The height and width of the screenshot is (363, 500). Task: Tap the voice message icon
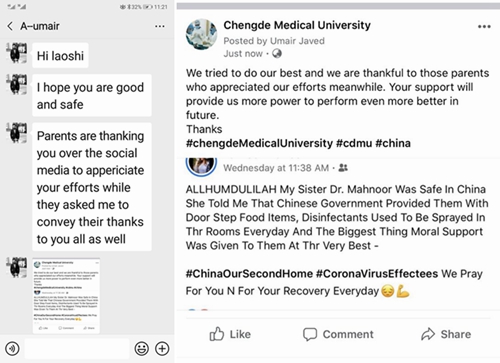[x=13, y=349]
